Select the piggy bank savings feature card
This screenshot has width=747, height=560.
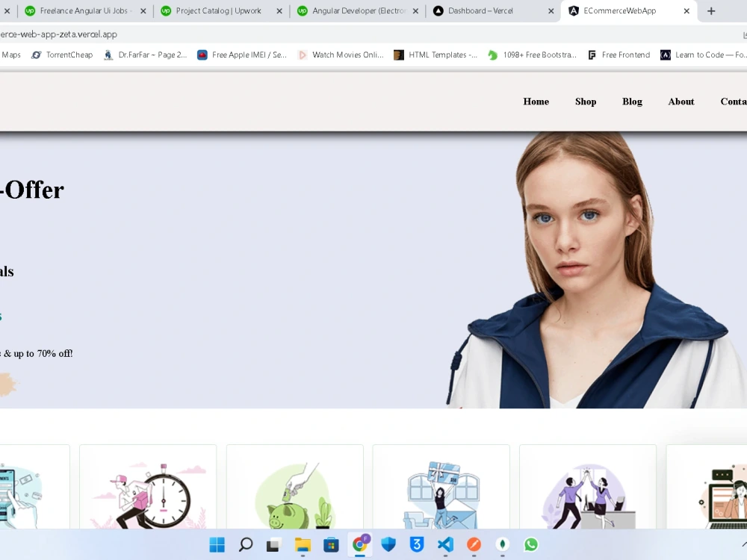(294, 487)
